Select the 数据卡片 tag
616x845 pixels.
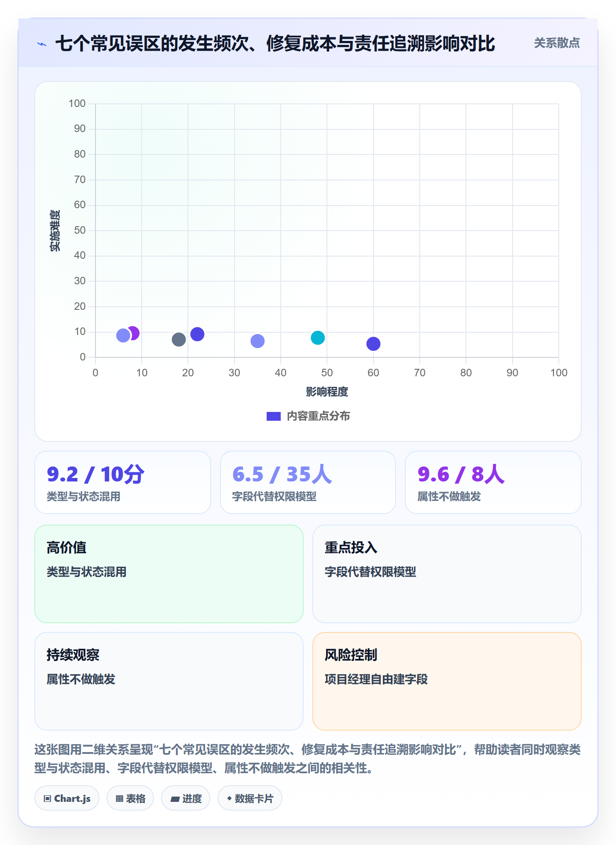click(x=250, y=798)
